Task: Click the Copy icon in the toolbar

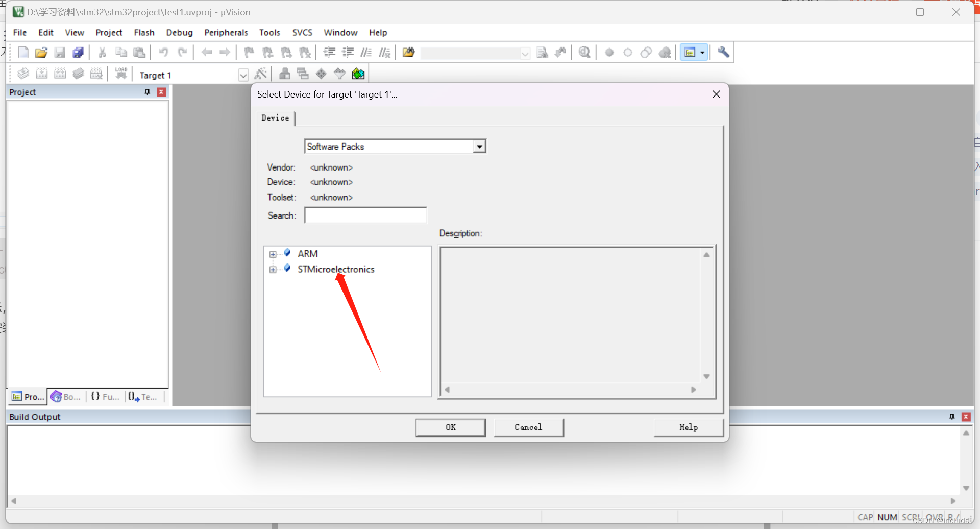Action: coord(121,52)
